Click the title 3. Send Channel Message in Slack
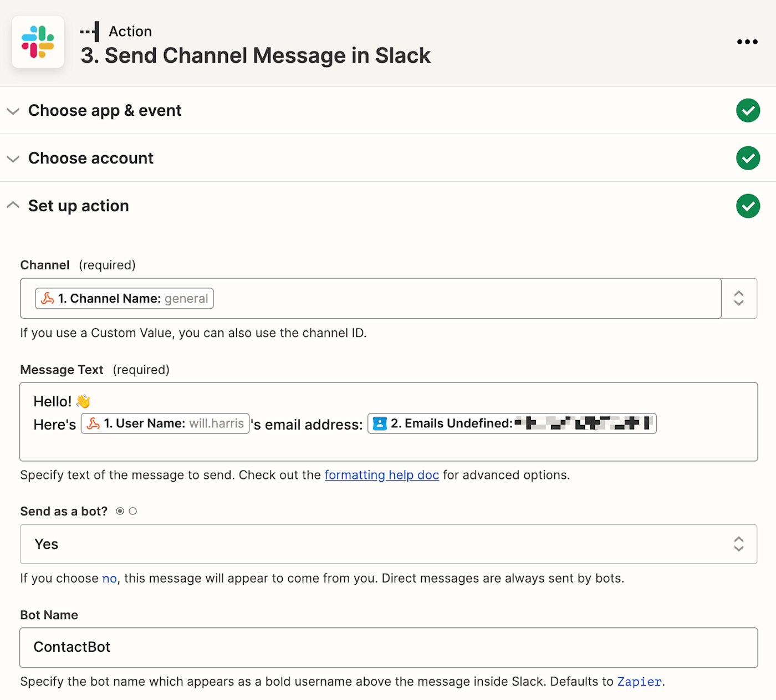Viewport: 776px width, 700px height. click(256, 55)
